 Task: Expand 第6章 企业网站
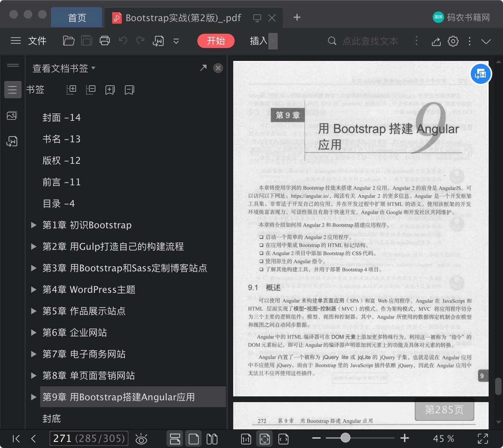coord(34,333)
